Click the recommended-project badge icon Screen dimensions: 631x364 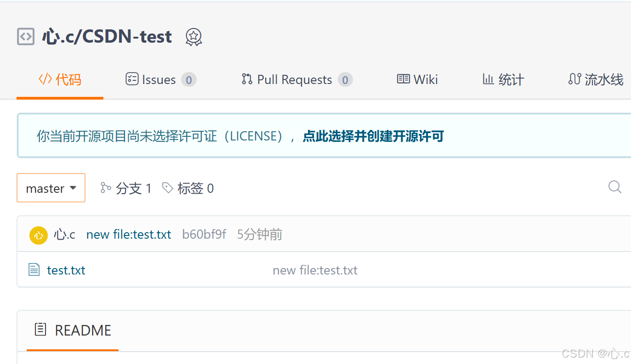point(193,37)
